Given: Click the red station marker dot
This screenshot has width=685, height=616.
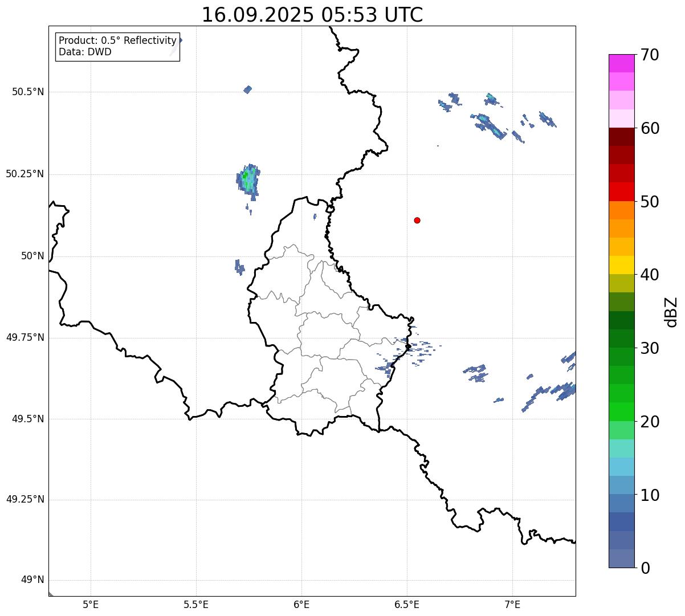Looking at the screenshot, I should coord(417,220).
